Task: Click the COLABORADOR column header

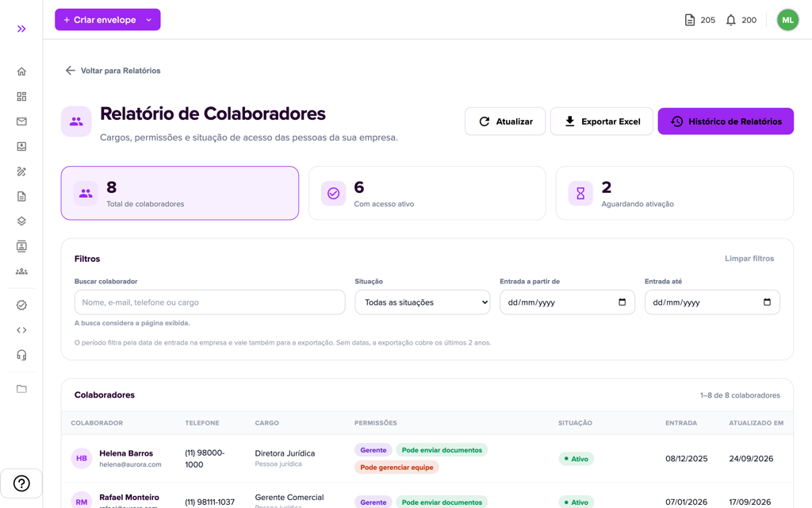Action: (x=97, y=423)
